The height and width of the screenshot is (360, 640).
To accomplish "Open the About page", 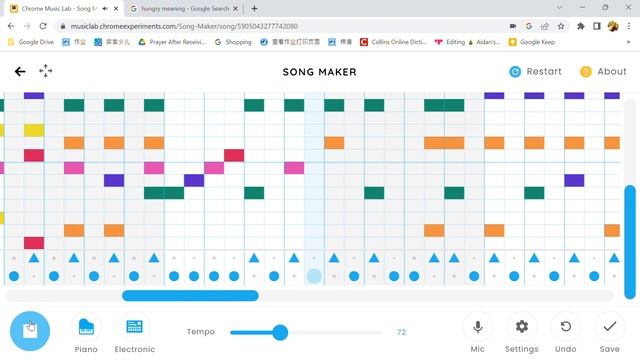I will pyautogui.click(x=603, y=71).
